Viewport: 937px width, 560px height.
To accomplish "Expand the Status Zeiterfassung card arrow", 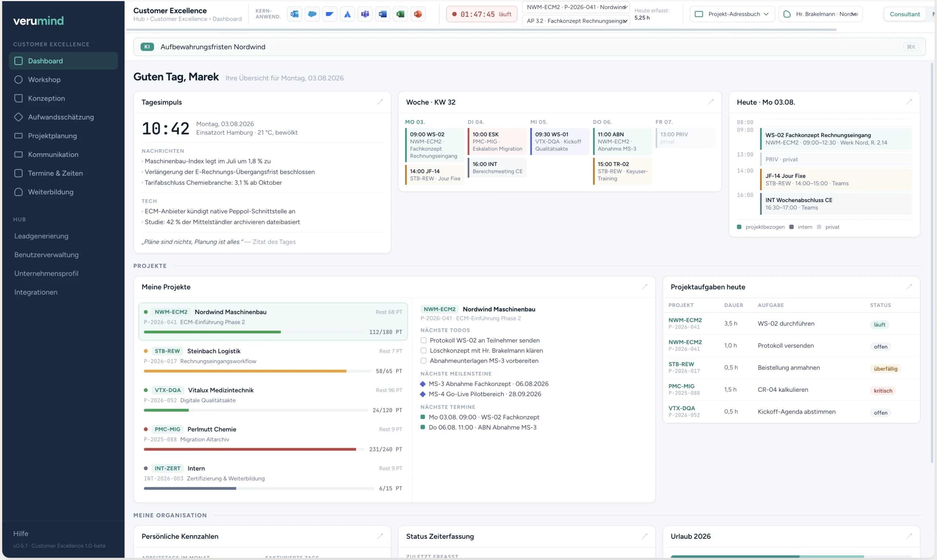I will pos(645,536).
